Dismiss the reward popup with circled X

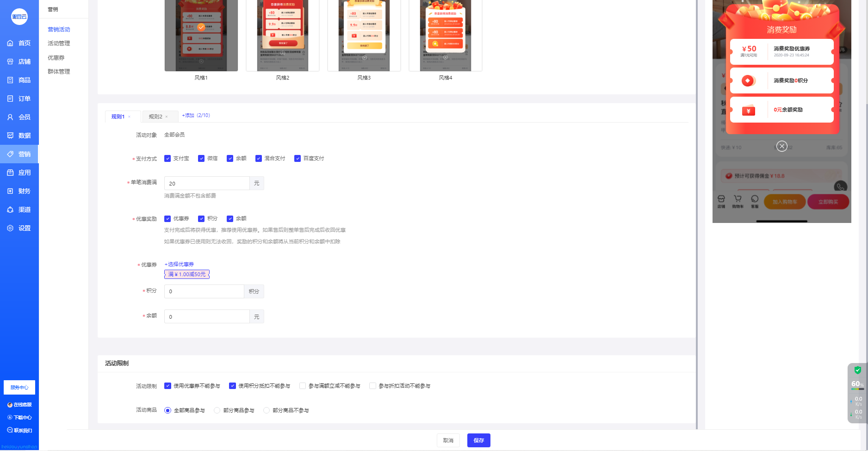click(782, 146)
